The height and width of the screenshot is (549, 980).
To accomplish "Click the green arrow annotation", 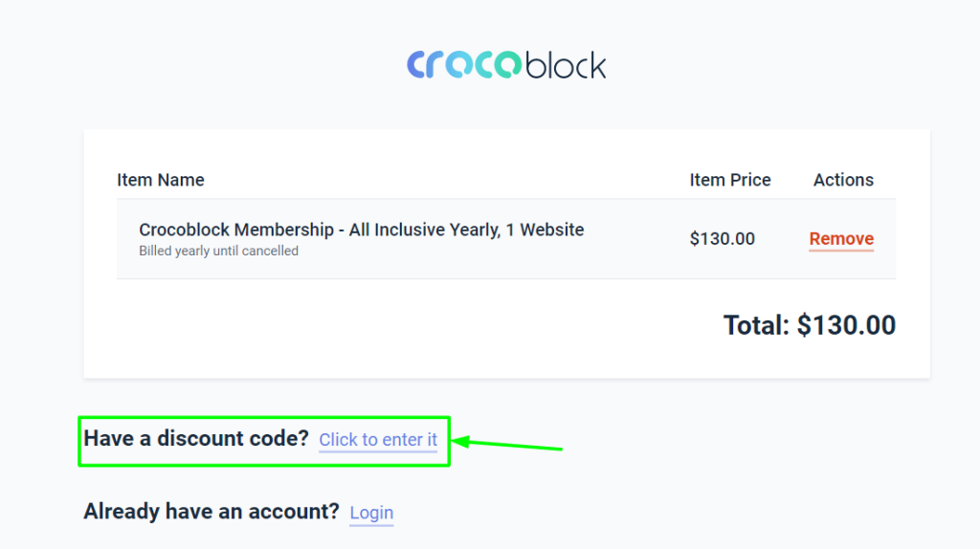I will click(507, 444).
